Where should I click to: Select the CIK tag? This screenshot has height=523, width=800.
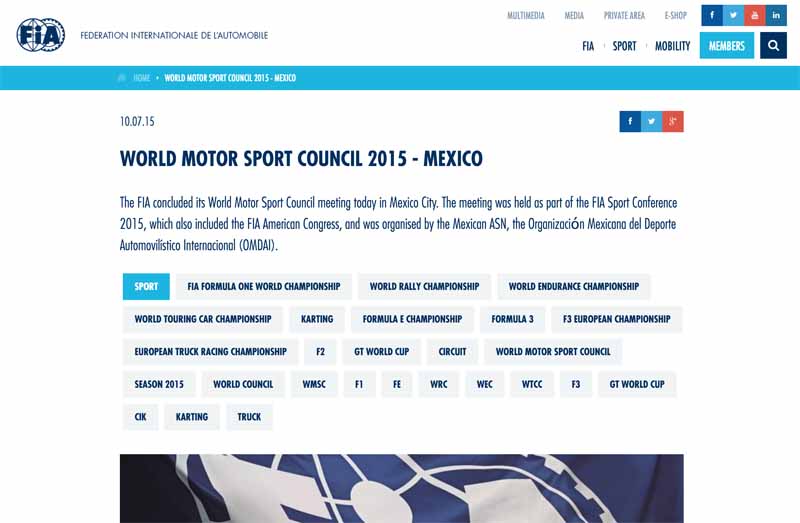click(x=140, y=417)
